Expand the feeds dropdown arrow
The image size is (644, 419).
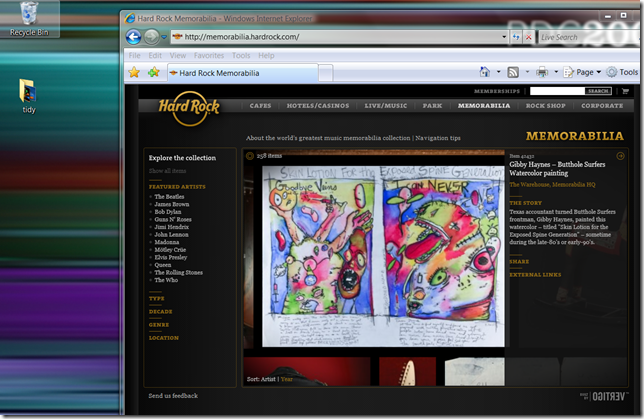[527, 72]
